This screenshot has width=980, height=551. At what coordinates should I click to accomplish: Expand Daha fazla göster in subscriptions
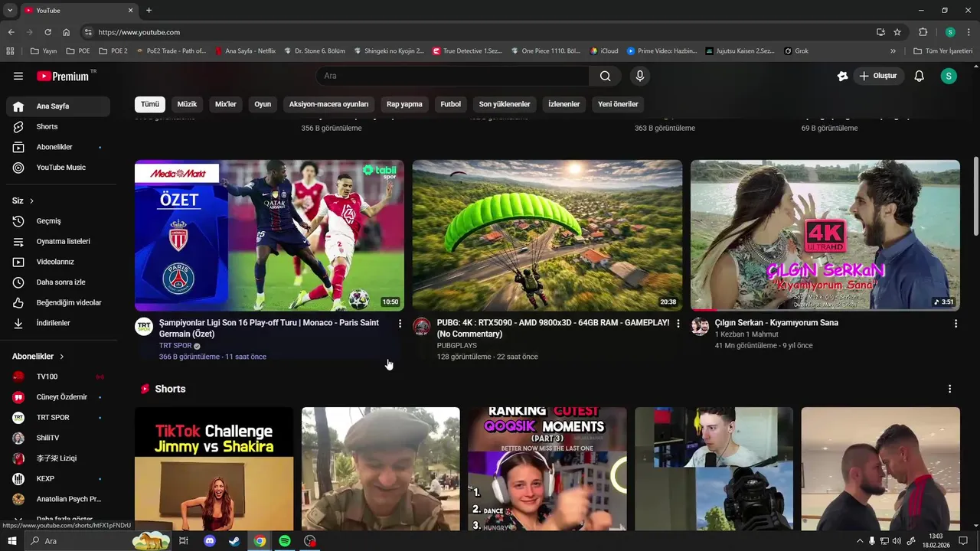click(58, 520)
